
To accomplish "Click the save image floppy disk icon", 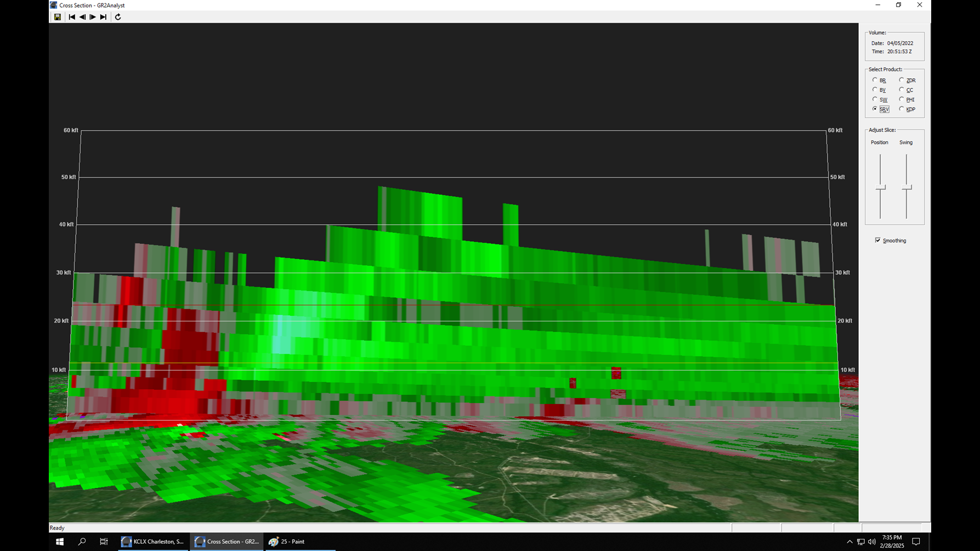I will point(57,17).
